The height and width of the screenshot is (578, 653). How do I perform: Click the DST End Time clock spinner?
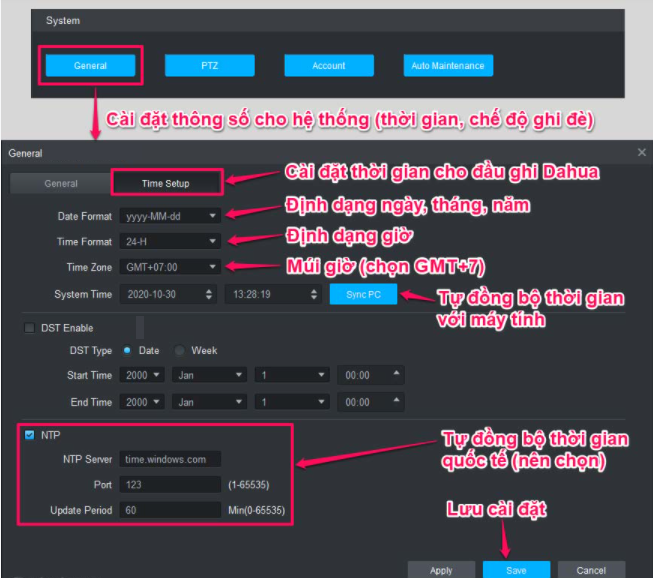point(398,401)
